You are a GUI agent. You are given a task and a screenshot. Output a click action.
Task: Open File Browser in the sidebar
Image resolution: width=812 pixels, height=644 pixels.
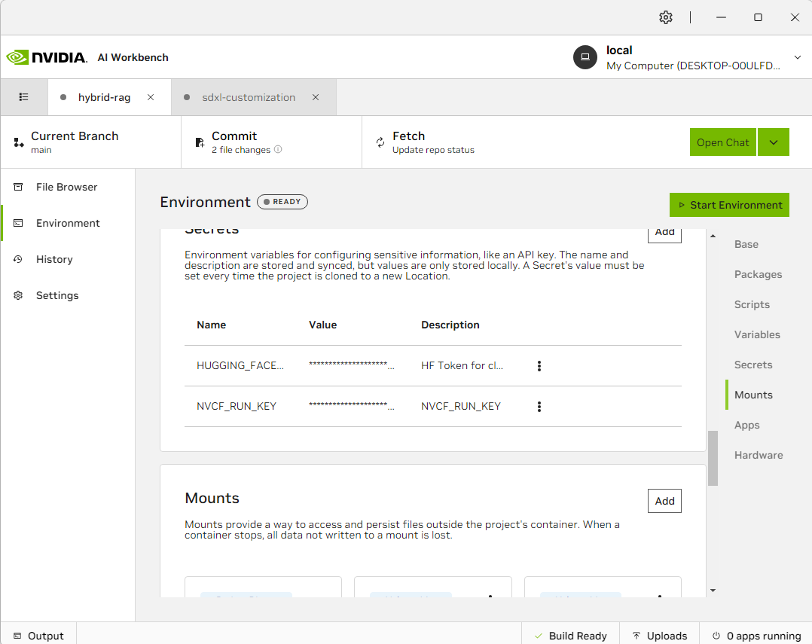click(66, 187)
